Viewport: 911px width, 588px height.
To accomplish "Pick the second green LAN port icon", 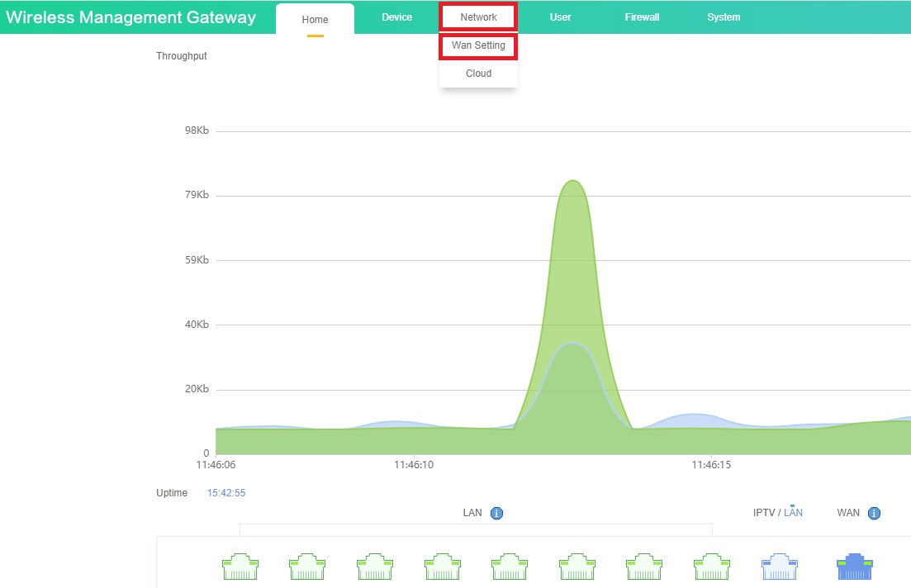I will (x=307, y=567).
